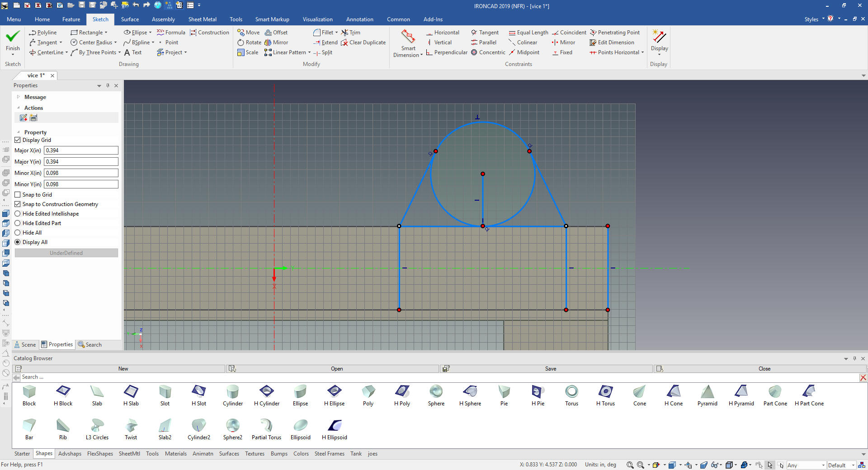Select the Hide All radio button
The height and width of the screenshot is (470, 868).
18,233
